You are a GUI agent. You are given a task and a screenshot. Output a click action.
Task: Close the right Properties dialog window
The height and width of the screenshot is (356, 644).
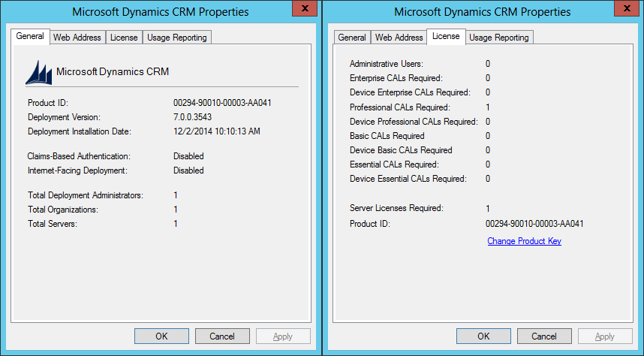coord(627,8)
